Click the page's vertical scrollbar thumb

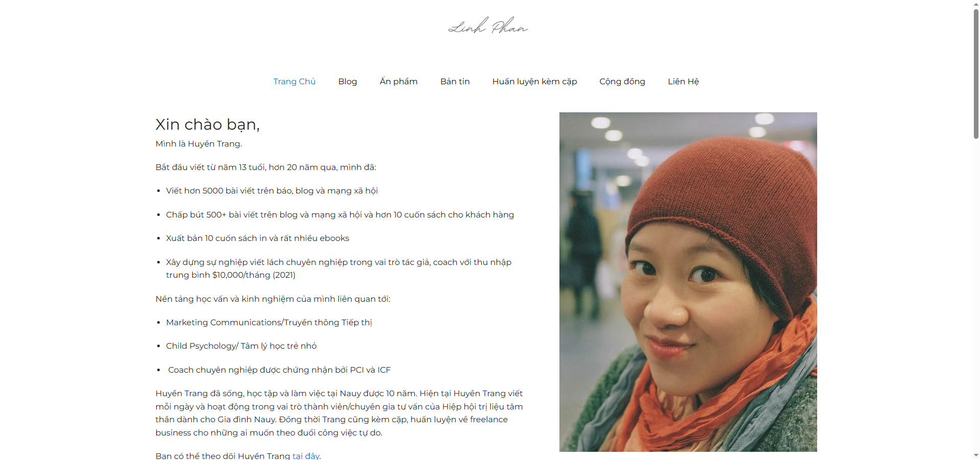[x=976, y=74]
